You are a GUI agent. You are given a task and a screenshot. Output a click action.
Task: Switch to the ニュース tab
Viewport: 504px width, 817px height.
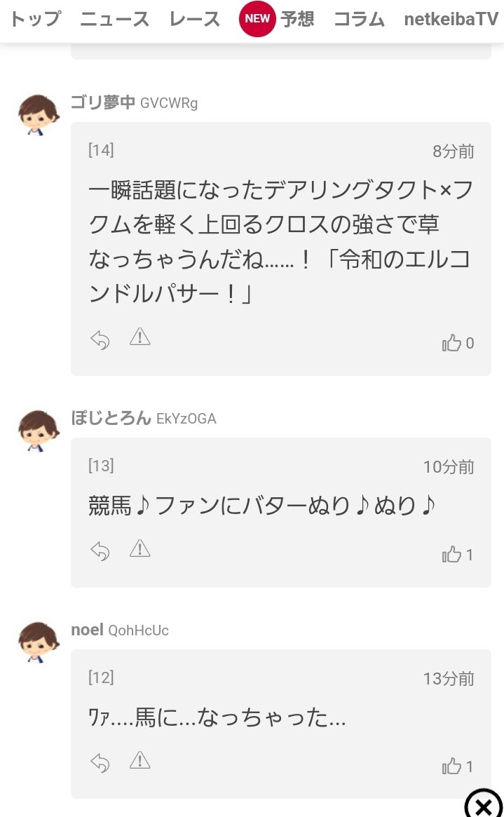coord(114,19)
